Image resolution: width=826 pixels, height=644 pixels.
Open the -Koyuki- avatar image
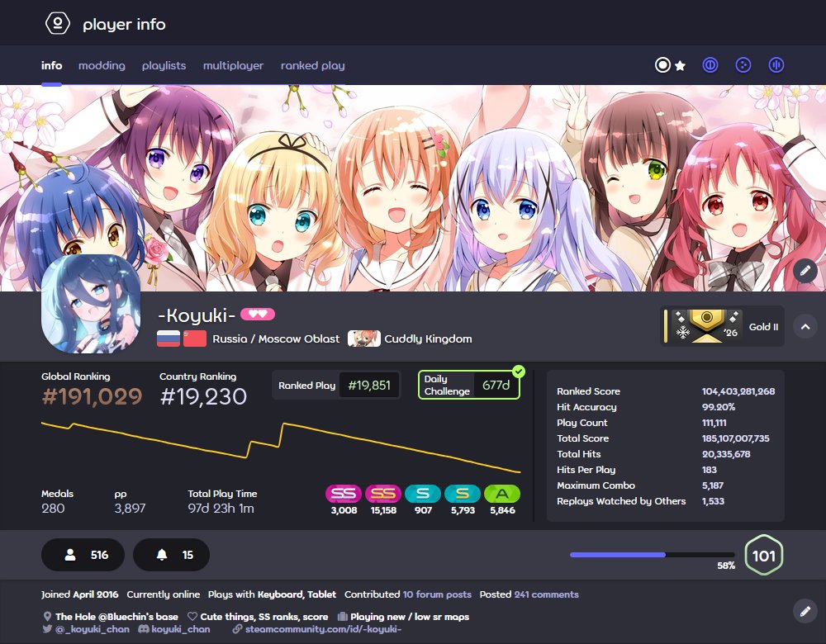[91, 304]
